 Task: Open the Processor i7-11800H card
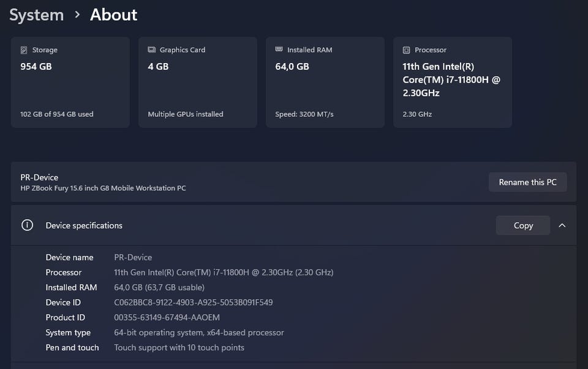point(453,82)
